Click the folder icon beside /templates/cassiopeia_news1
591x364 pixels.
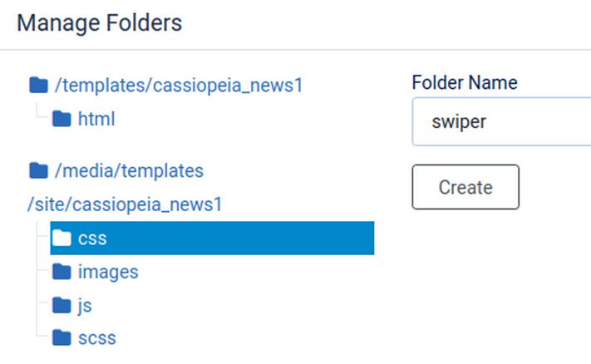click(x=38, y=85)
